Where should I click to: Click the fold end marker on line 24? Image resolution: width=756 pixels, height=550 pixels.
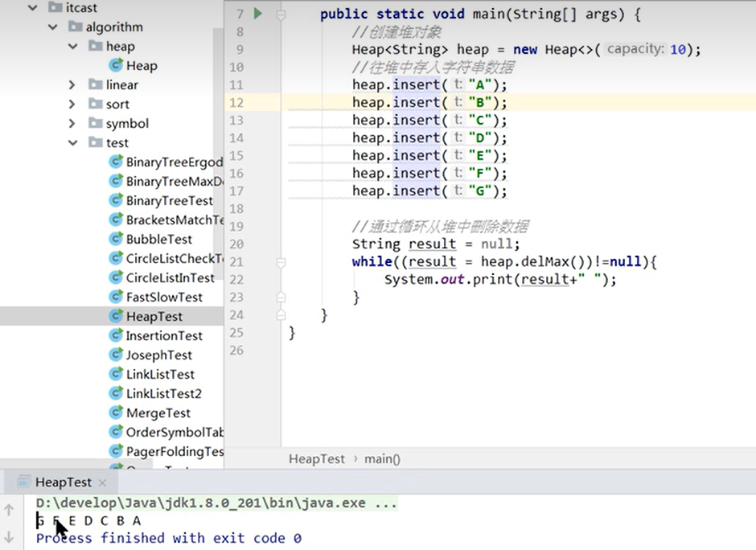[x=281, y=315]
